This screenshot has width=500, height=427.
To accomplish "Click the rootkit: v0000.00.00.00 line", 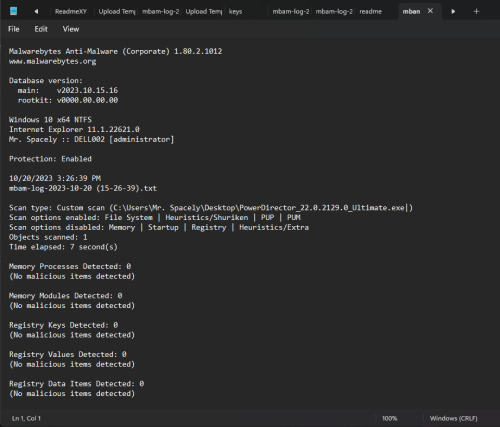I will pyautogui.click(x=68, y=100).
